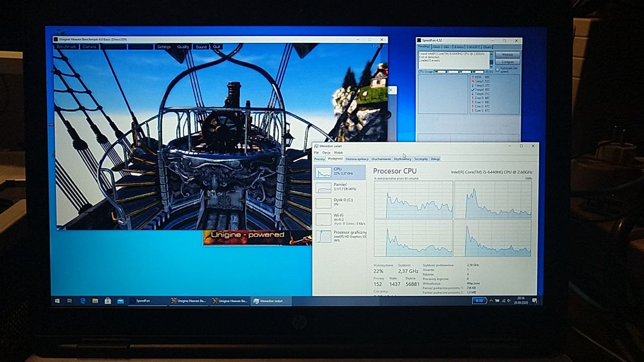Launch Microsoft Edge from the taskbar
This screenshot has height=362, width=644.
pyautogui.click(x=83, y=301)
